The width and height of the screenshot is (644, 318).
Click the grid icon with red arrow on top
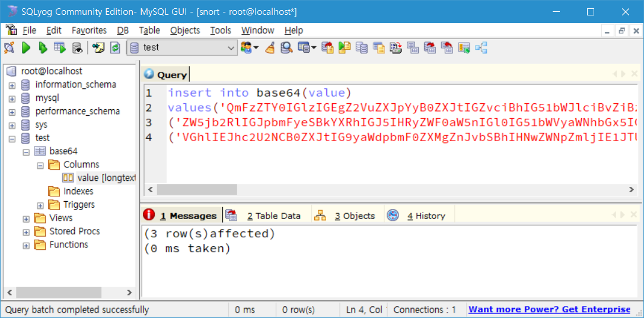tap(447, 47)
